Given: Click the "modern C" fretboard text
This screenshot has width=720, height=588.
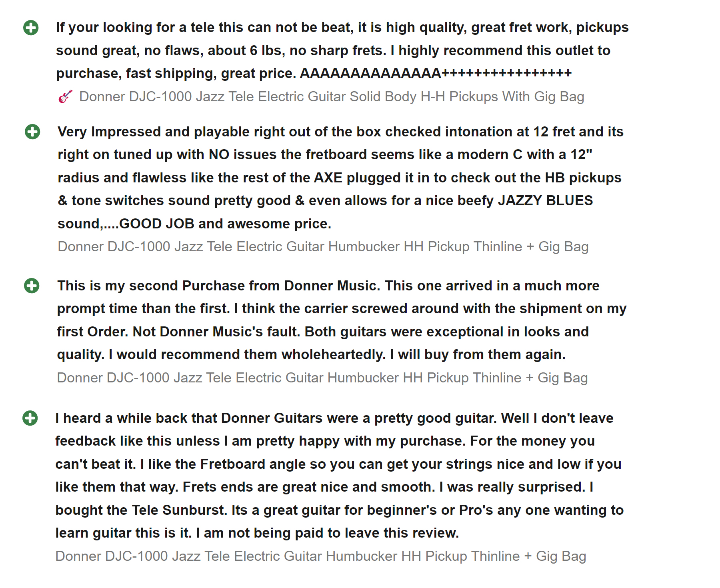Looking at the screenshot, I should click(490, 155).
